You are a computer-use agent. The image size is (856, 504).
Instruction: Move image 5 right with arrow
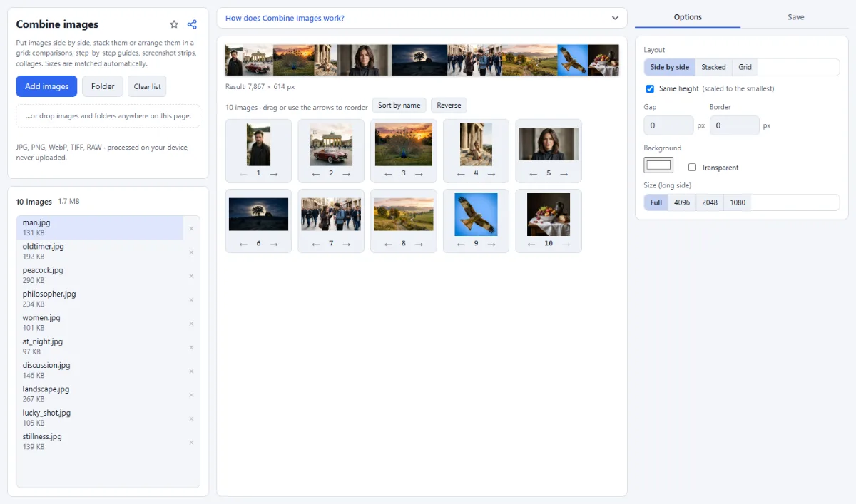pos(564,174)
